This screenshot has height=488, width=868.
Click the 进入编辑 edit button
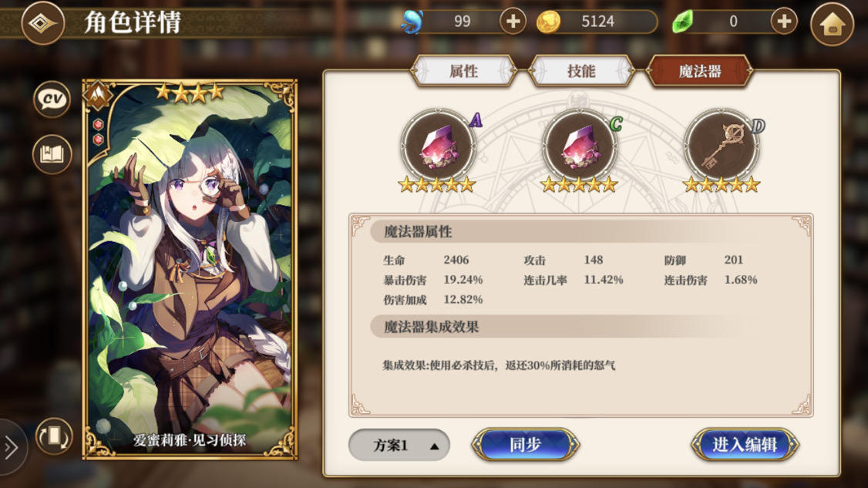click(x=745, y=445)
